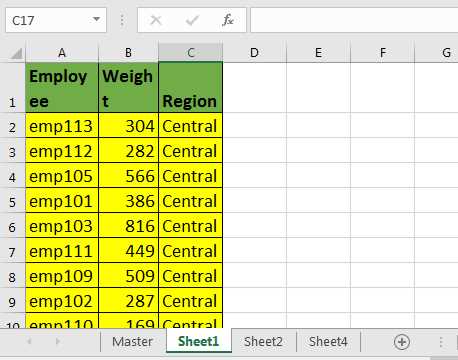458x360 pixels.
Task: Click the Region header cell
Action: pyautogui.click(x=191, y=88)
